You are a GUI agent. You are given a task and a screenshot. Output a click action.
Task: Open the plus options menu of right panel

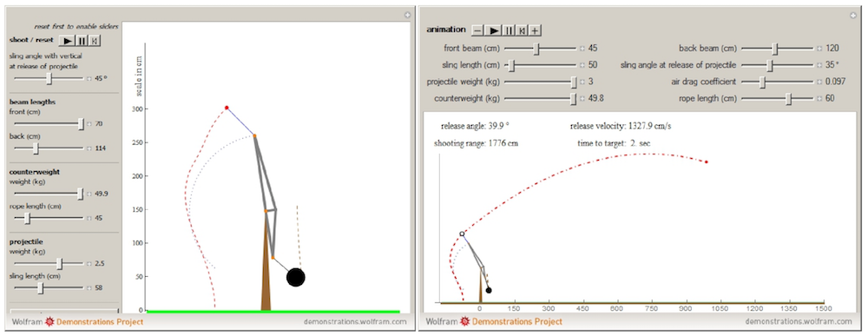click(x=853, y=15)
